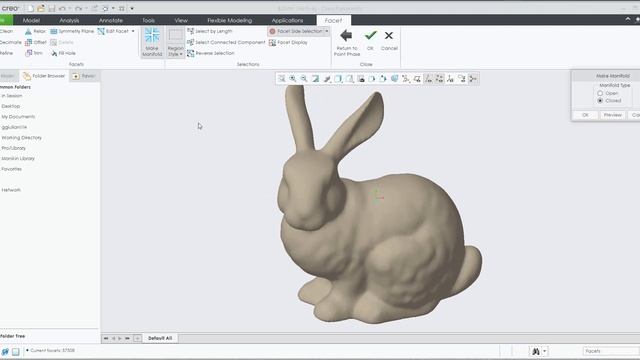This screenshot has height=360, width=640.
Task: Expand the Folder Tree section
Action: pyautogui.click(x=13, y=336)
